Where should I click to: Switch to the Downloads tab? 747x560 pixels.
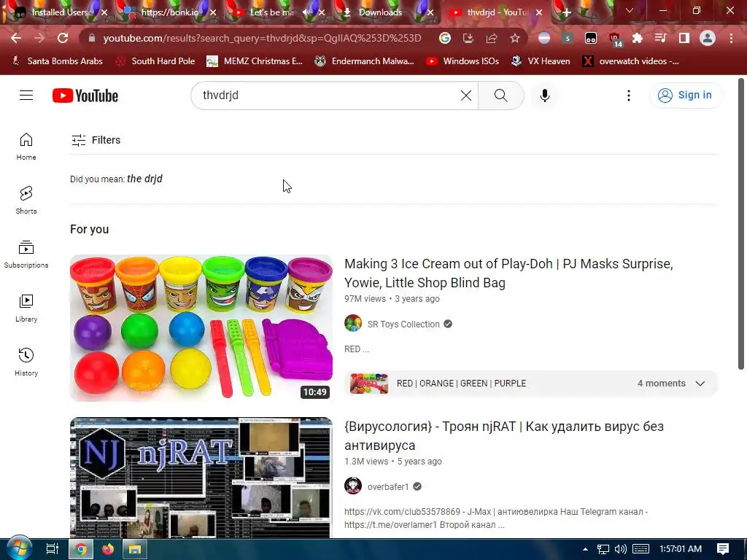[x=380, y=12]
